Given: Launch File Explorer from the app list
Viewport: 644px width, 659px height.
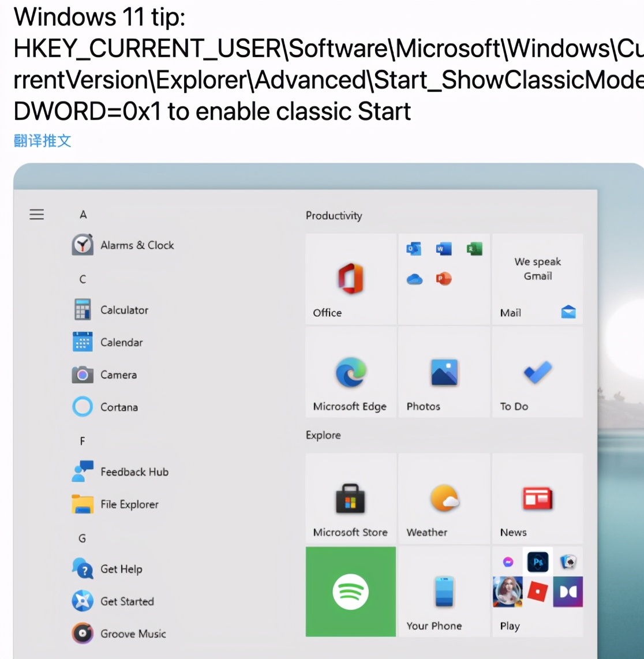Looking at the screenshot, I should click(115, 504).
